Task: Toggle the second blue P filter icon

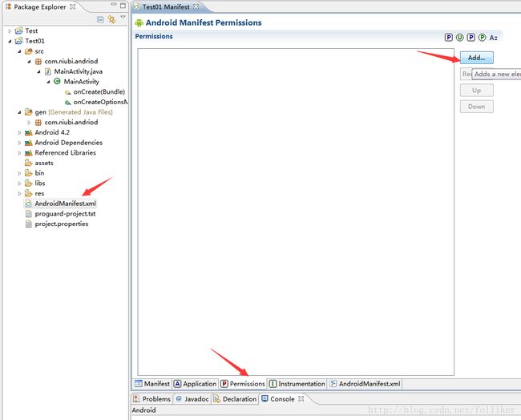Action: pos(471,38)
